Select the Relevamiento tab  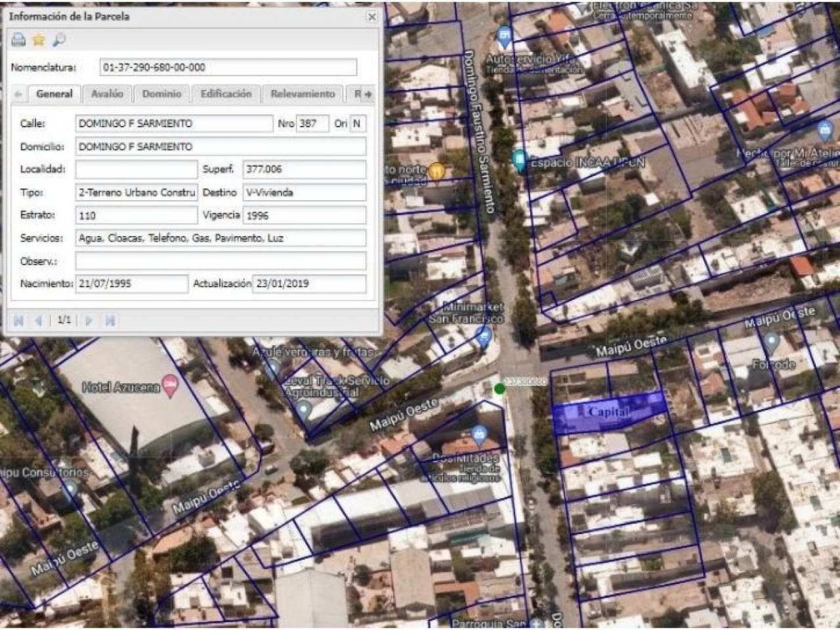(303, 94)
